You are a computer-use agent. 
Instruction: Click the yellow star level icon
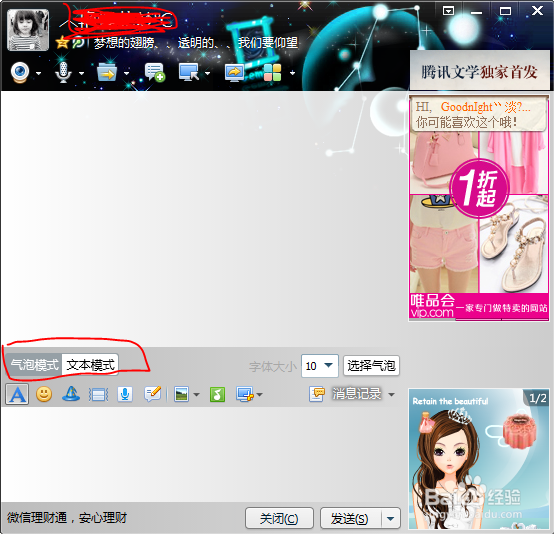[x=62, y=43]
